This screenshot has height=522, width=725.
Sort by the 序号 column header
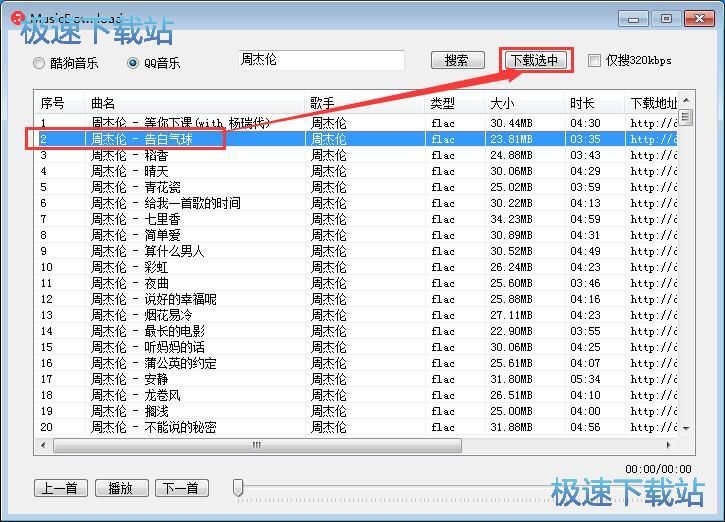[x=61, y=103]
